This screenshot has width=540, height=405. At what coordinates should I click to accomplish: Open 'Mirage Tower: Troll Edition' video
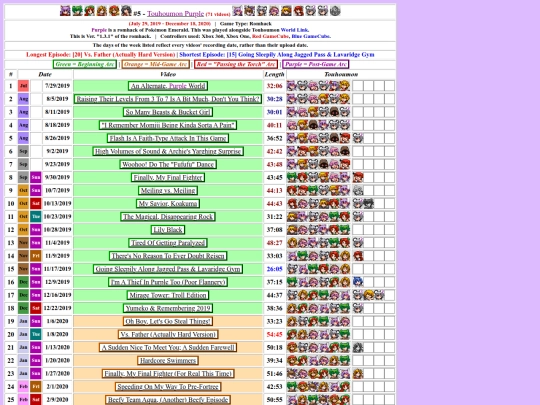click(x=168, y=295)
